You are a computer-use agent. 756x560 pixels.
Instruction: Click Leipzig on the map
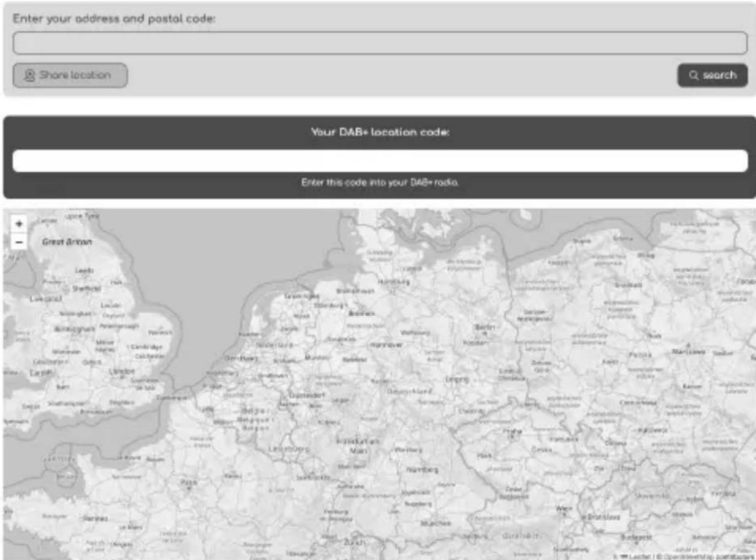[457, 379]
